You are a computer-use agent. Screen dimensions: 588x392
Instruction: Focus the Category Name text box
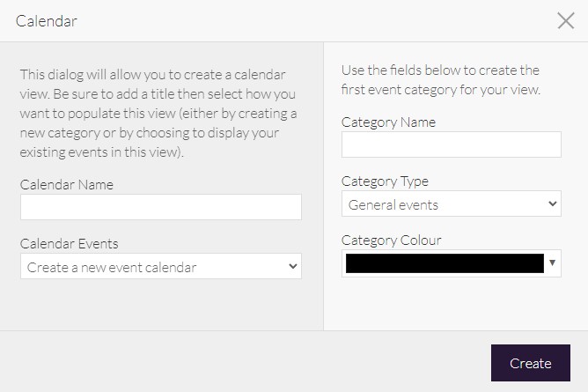tap(451, 144)
